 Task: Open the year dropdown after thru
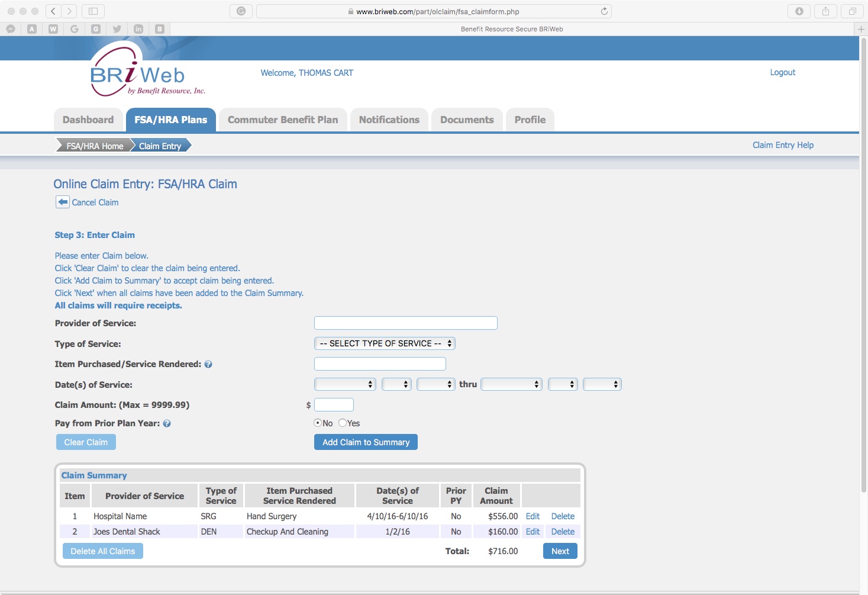[x=602, y=384]
